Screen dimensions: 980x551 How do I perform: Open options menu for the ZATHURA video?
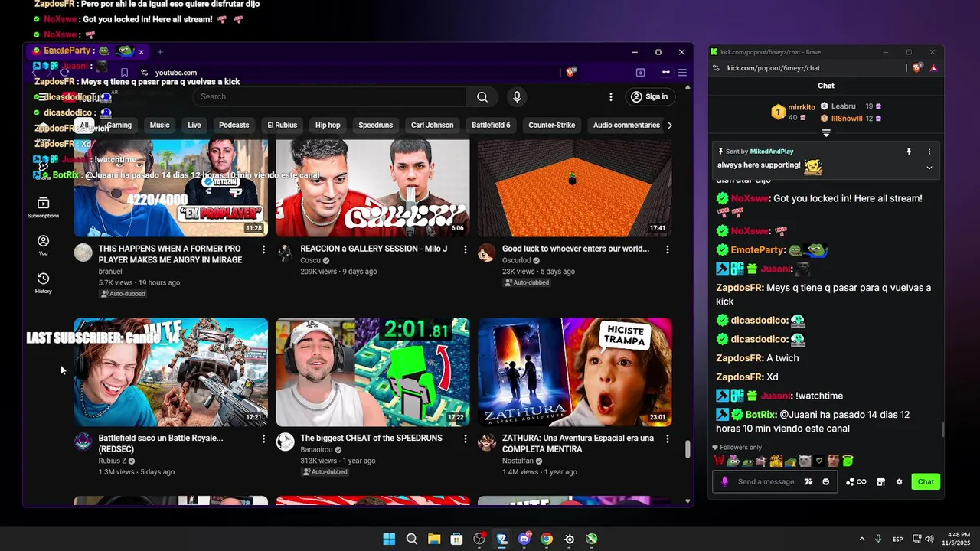coord(667,439)
